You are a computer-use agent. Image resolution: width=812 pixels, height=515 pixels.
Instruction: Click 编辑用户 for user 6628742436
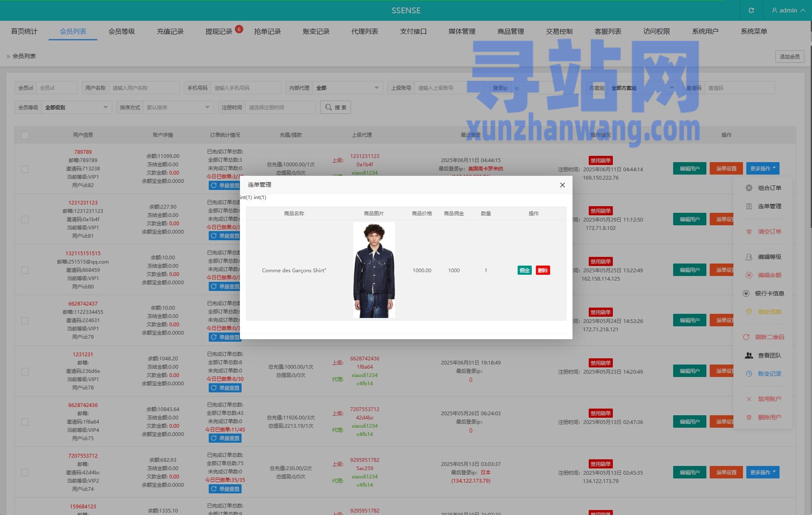(x=690, y=421)
